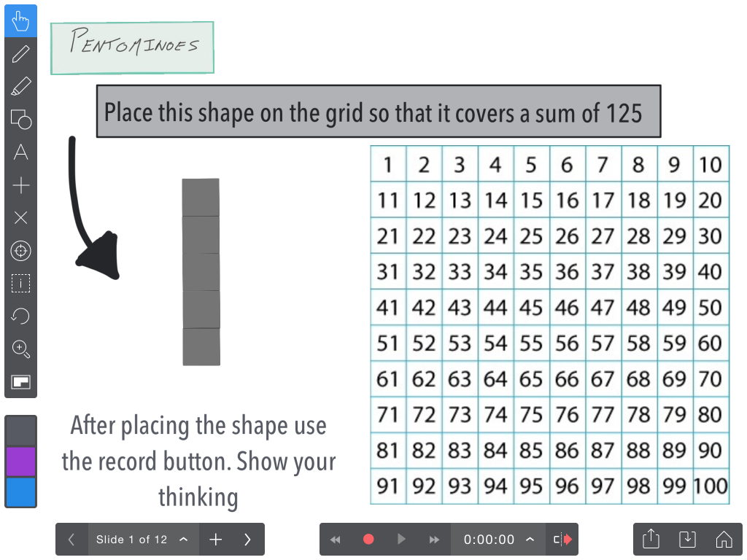Viewport: 747px width, 560px height.
Task: Select the pen drawing tool
Action: 20,54
